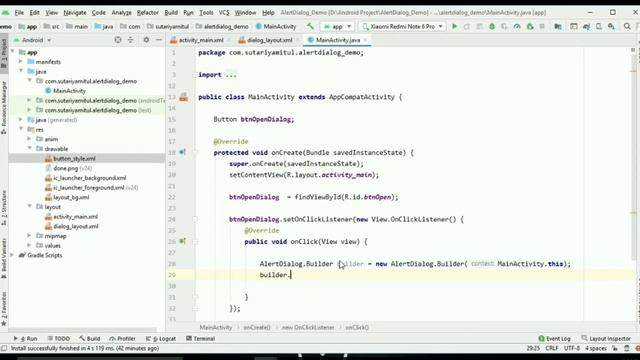Open the Event Log
Screen dimensions: 640x360
(554, 338)
